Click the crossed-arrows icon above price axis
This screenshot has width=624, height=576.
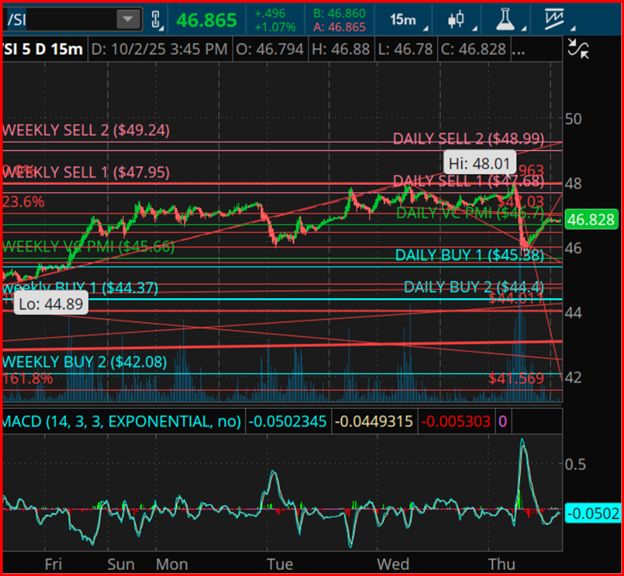[578, 48]
